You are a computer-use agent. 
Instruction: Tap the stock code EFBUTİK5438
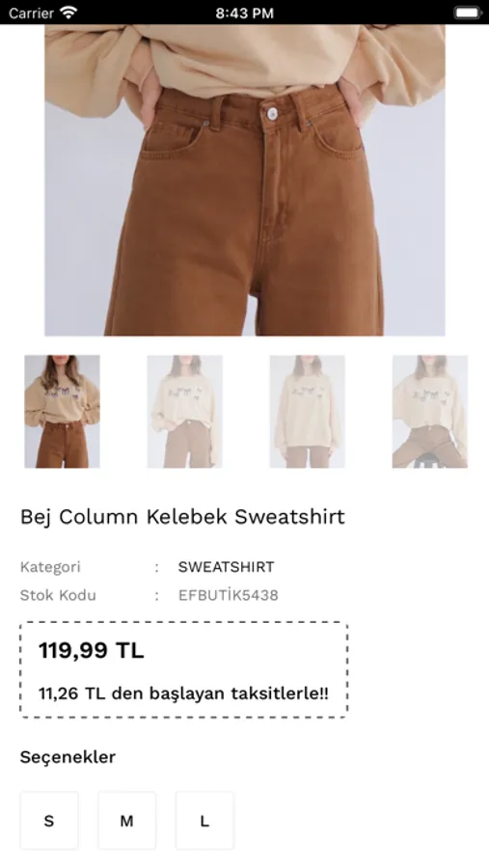(229, 595)
